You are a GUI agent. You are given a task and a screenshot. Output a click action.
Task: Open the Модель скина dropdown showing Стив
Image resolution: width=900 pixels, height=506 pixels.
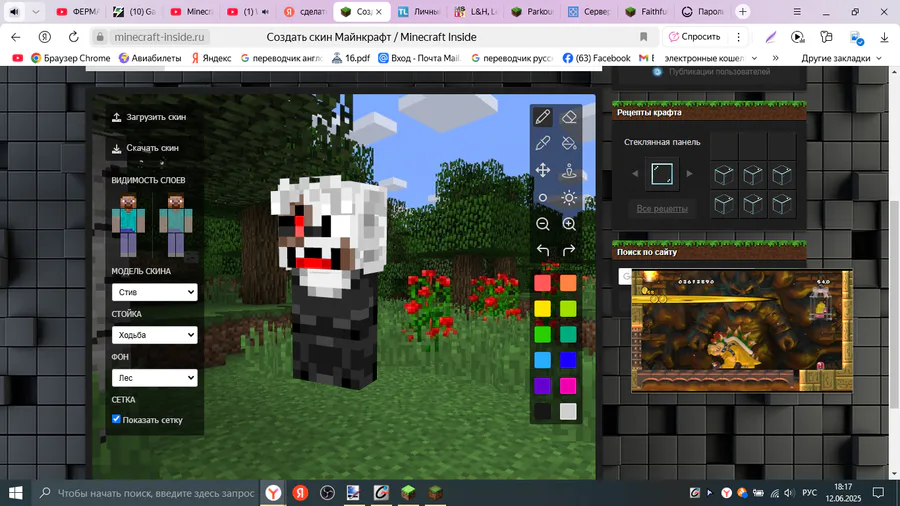(x=154, y=292)
